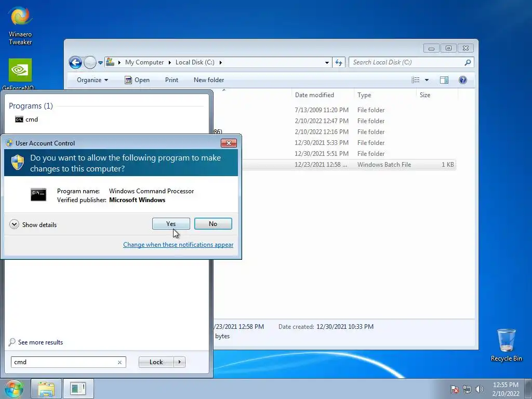
Task: Click the Action Center flag tray icon
Action: point(454,389)
